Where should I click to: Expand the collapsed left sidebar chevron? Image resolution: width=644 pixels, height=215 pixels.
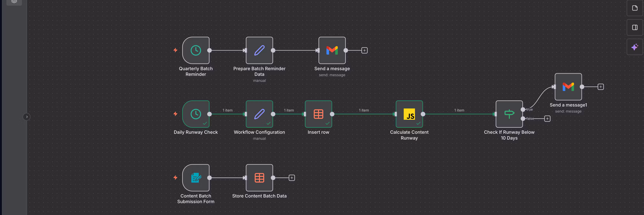coord(27,117)
